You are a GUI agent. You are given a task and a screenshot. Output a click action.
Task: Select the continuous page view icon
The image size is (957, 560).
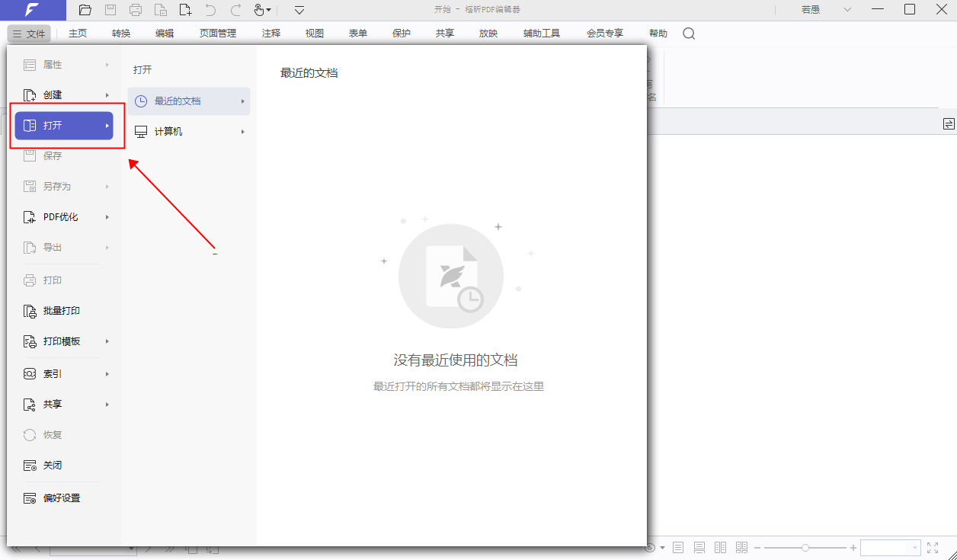699,547
